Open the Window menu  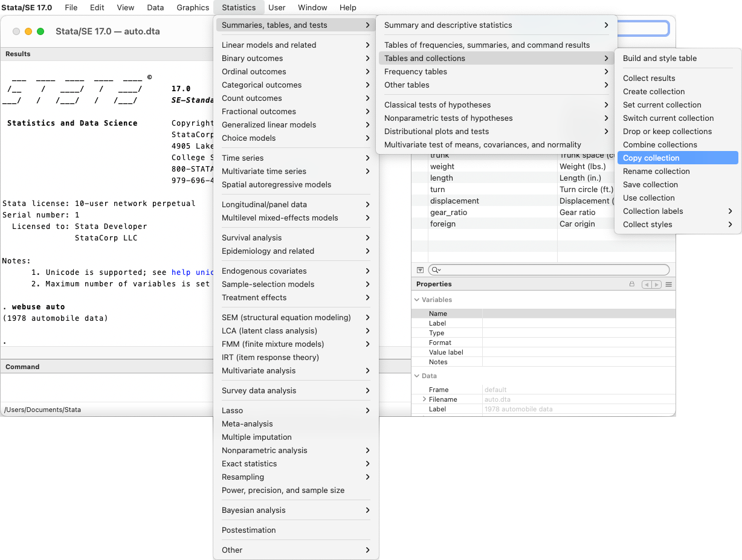coord(312,7)
